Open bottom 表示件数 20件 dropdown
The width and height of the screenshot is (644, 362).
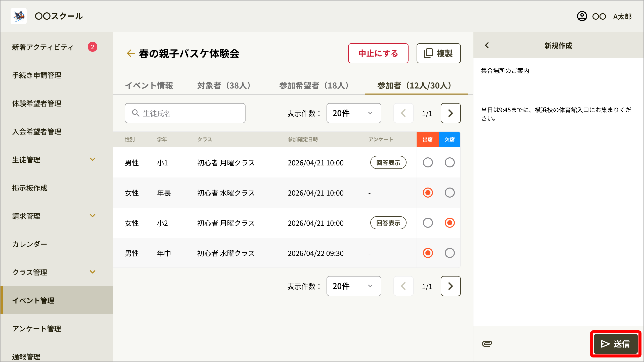(x=354, y=286)
